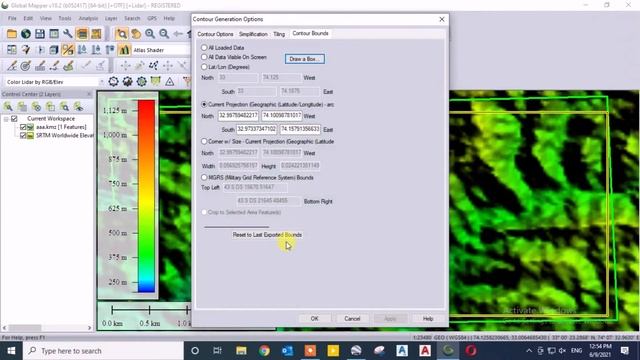Click Cancel in Contour Generation Options
This screenshot has width=640, height=360.
(352, 318)
